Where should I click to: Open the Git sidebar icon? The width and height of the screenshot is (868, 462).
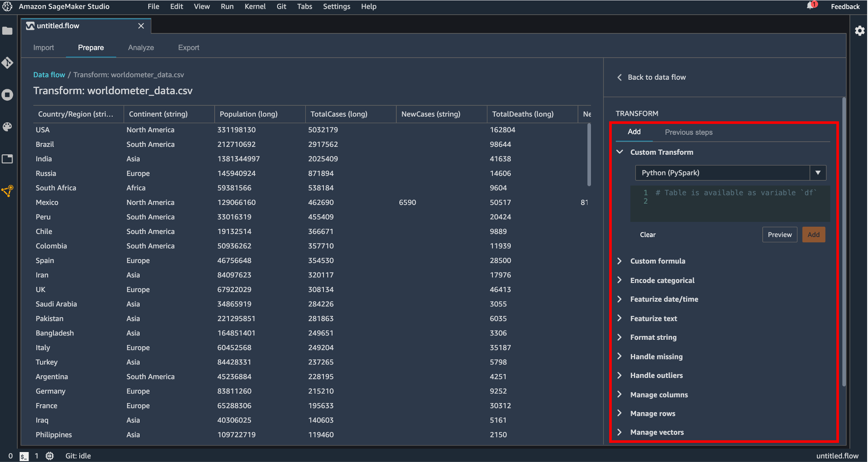[7, 63]
